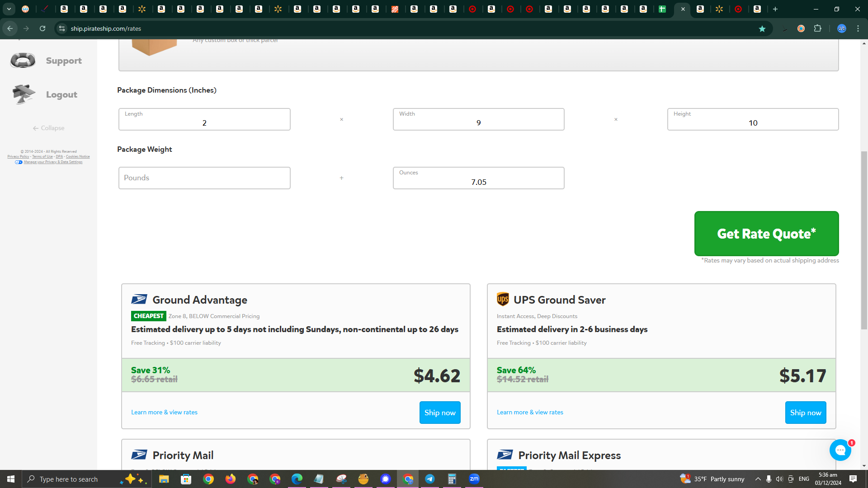
Task: Open the weather widget showing 35°F
Action: [712, 479]
